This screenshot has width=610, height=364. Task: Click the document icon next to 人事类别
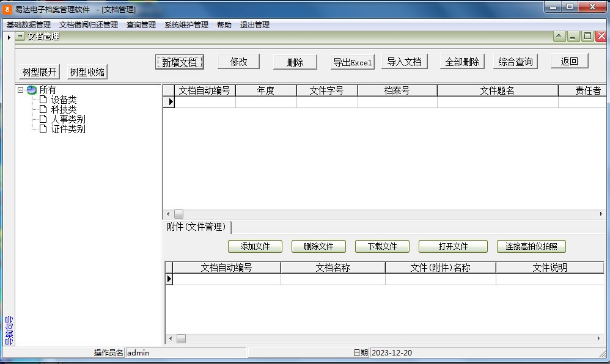[43, 119]
